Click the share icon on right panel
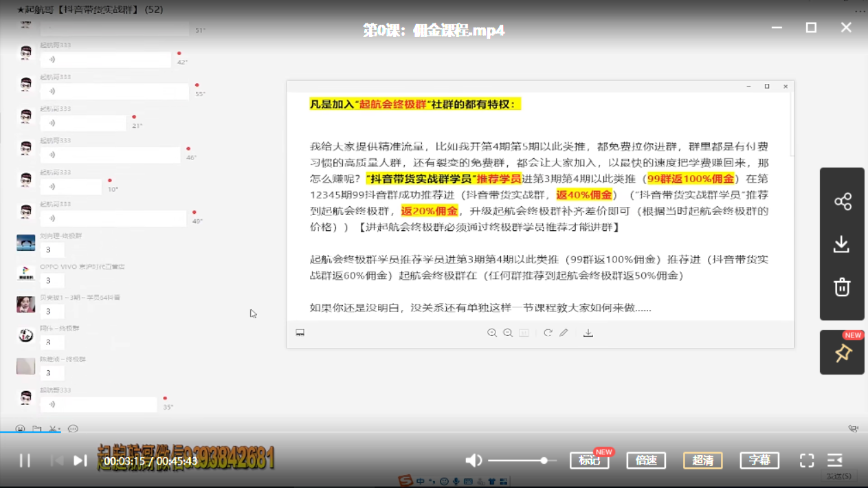Image resolution: width=868 pixels, height=488 pixels. tap(843, 201)
